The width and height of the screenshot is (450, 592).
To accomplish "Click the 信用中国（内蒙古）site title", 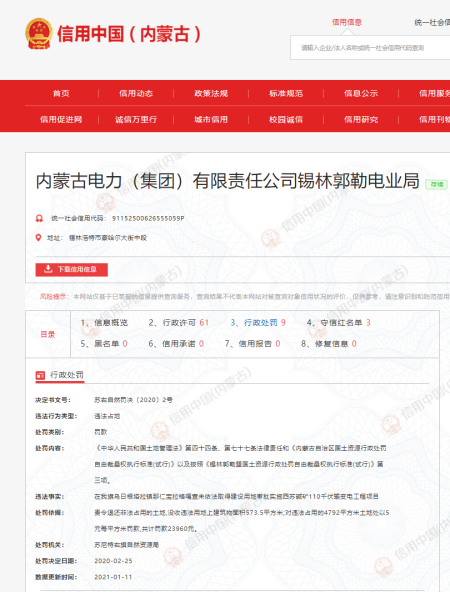I will tap(129, 34).
